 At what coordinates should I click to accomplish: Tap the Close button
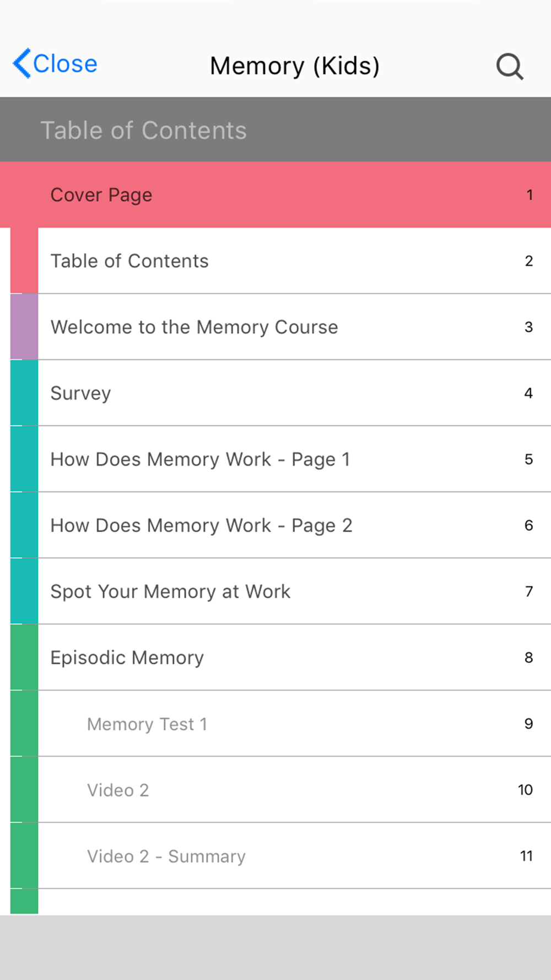tap(55, 63)
